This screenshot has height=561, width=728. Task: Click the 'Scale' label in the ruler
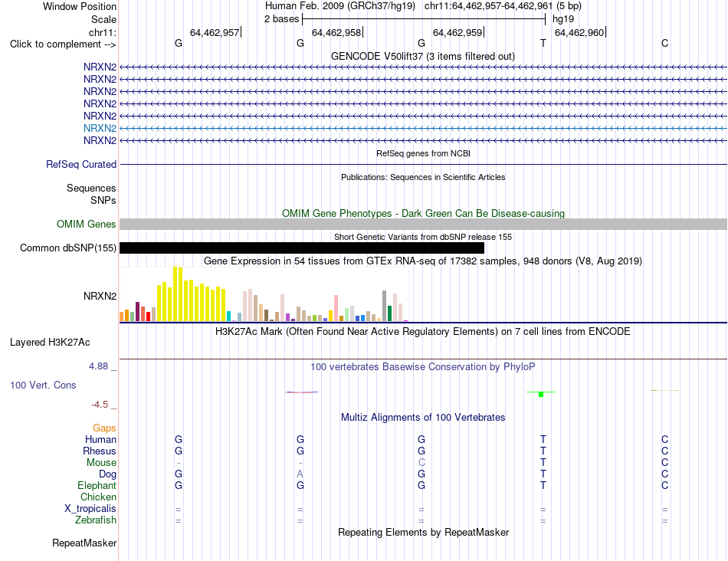point(103,19)
